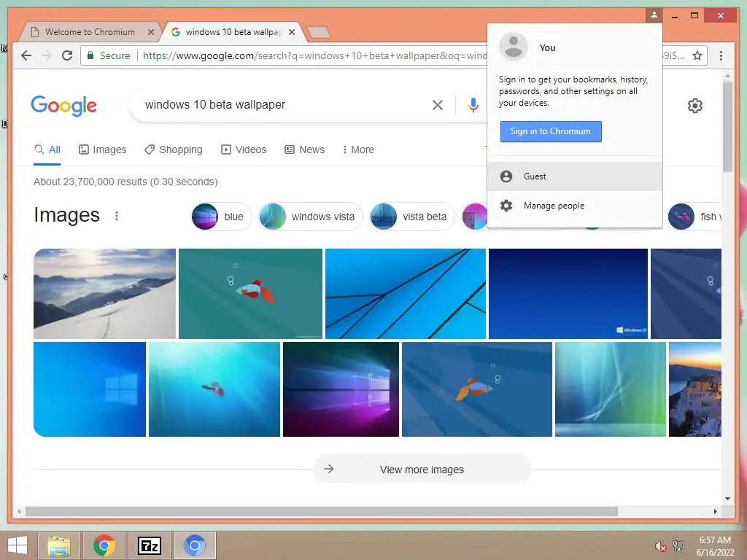Viewport: 747px width, 560px height.
Task: Open the underwater betta fish thumbnail in second row
Action: [214, 389]
